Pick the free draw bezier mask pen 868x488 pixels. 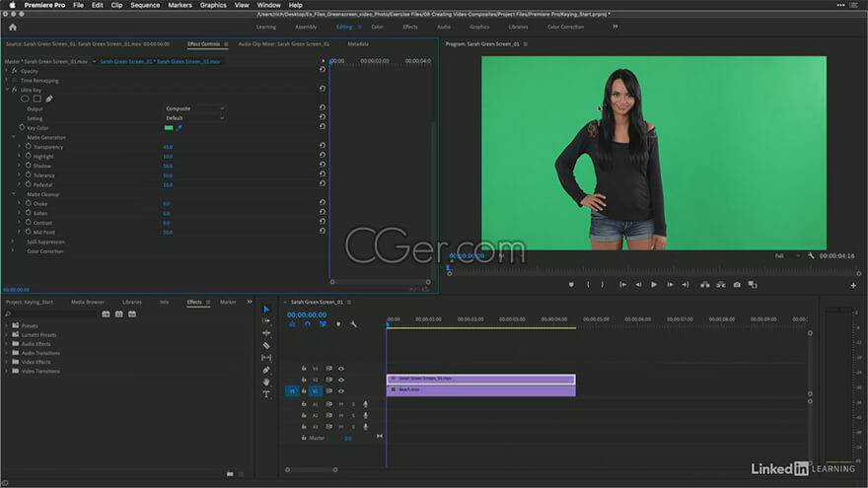coord(49,99)
